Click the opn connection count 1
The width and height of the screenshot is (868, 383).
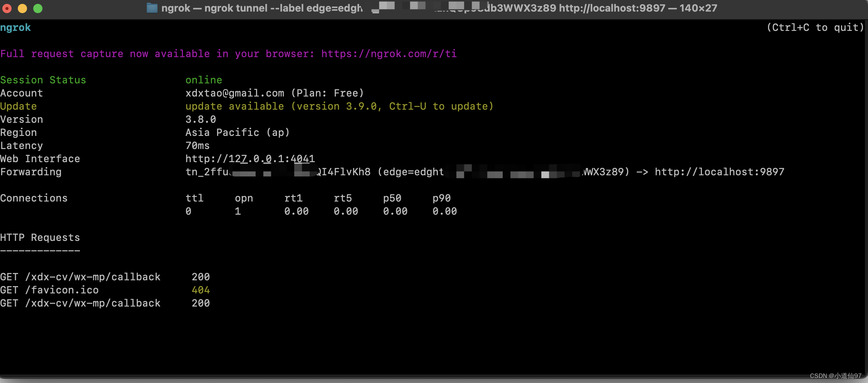click(238, 211)
